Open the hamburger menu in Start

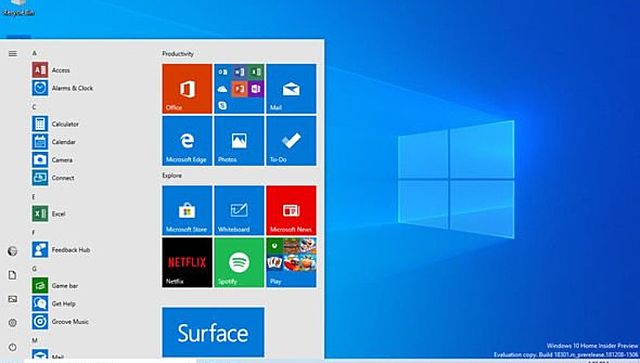[x=13, y=53]
